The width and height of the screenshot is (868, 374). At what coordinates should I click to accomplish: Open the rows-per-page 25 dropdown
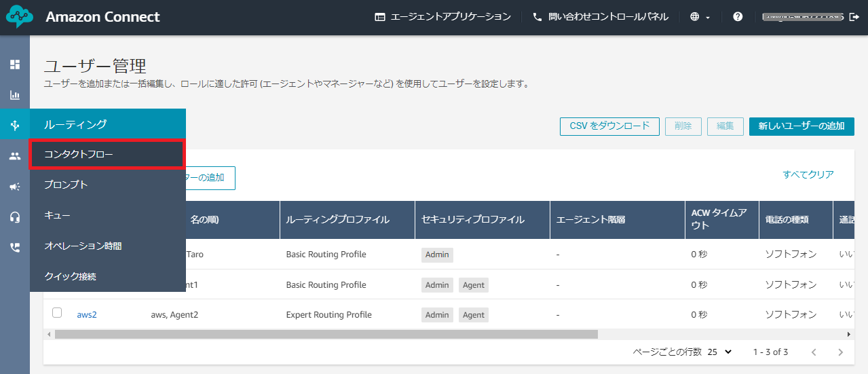coord(720,352)
